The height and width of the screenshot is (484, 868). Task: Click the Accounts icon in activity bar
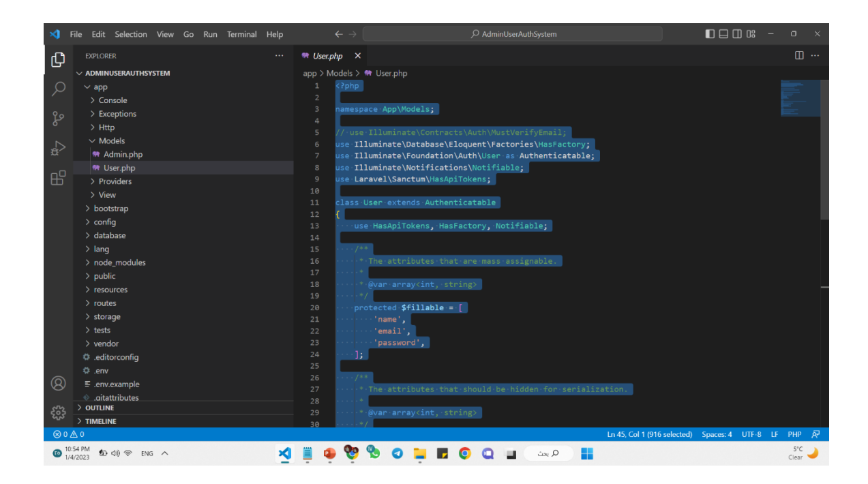[59, 383]
